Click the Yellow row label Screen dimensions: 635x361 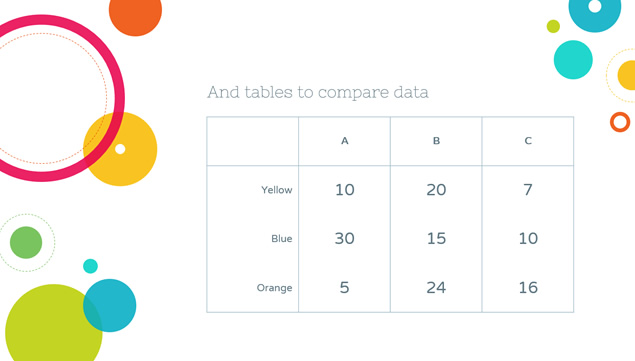(277, 190)
